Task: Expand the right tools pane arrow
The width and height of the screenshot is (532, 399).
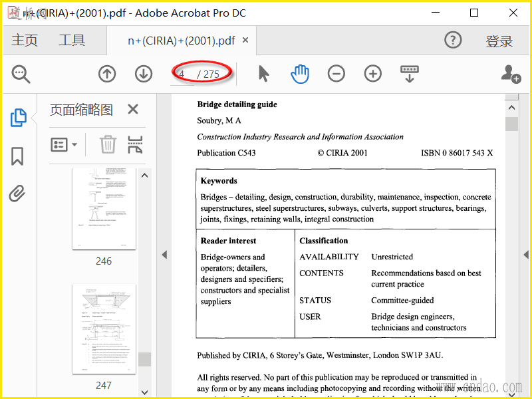Action: coord(526,255)
